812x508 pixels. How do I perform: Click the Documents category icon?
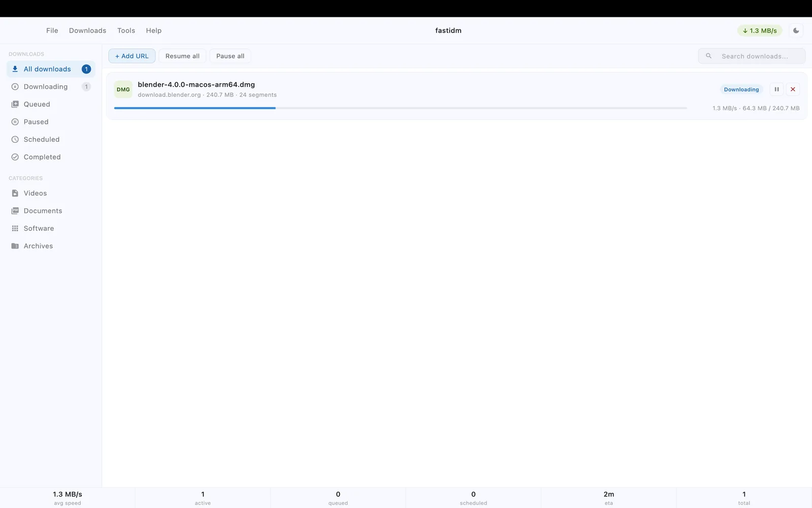(x=15, y=211)
